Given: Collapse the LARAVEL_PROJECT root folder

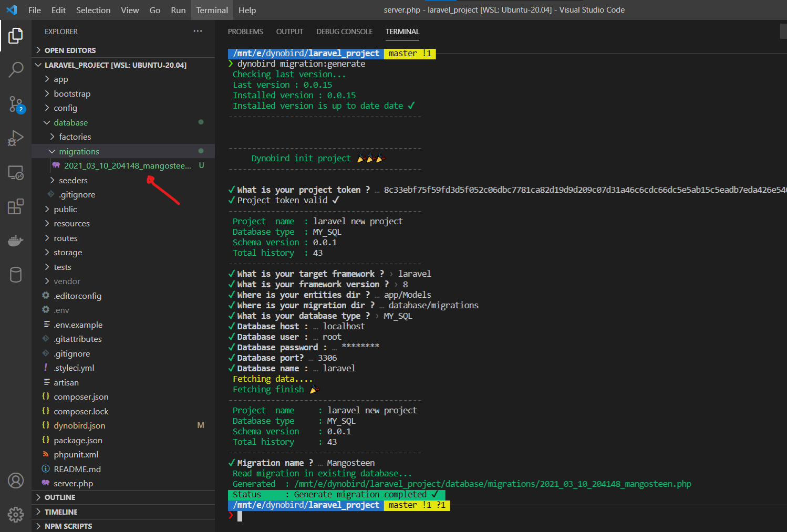Looking at the screenshot, I should [123, 65].
